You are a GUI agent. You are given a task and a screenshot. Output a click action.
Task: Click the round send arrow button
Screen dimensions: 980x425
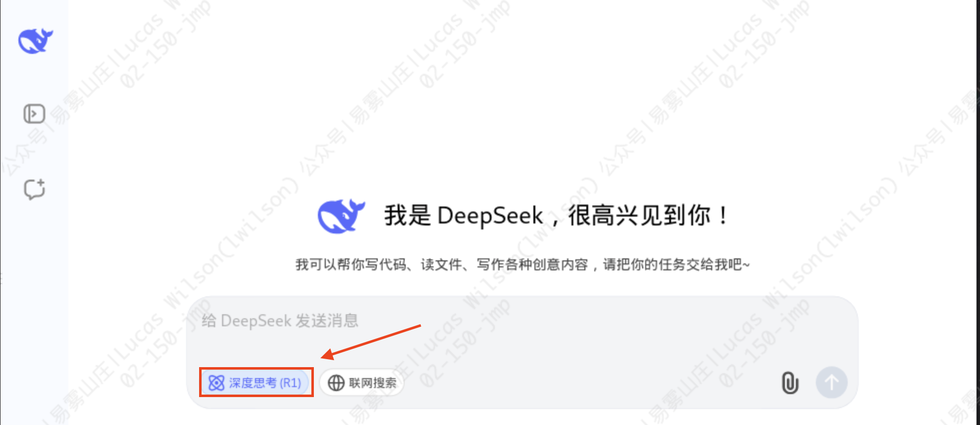click(x=831, y=383)
